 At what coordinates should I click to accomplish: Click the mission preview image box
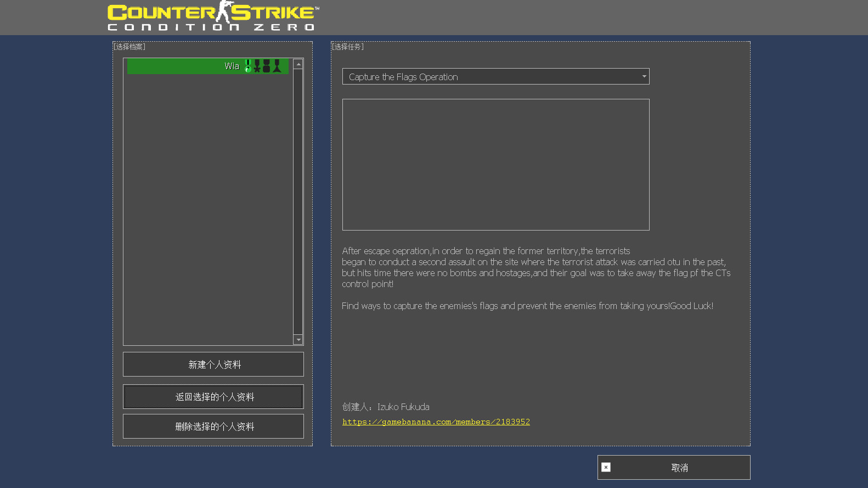(x=496, y=165)
